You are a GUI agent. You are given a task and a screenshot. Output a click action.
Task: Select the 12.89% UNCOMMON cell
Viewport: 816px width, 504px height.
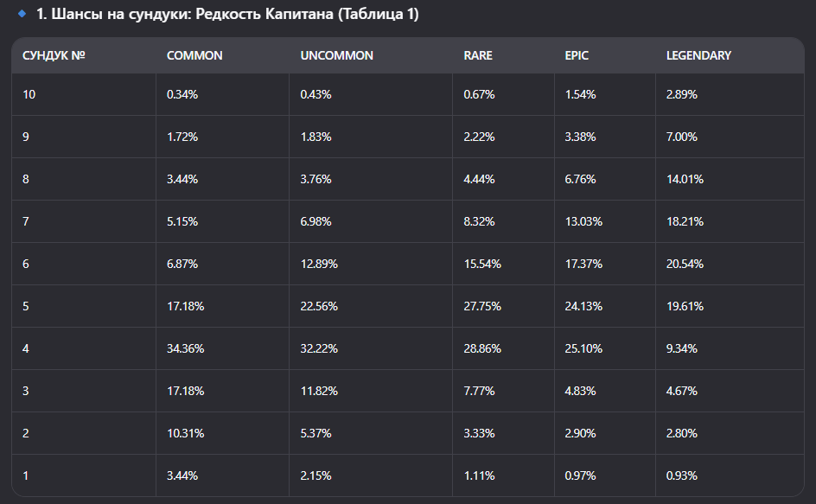pos(319,264)
